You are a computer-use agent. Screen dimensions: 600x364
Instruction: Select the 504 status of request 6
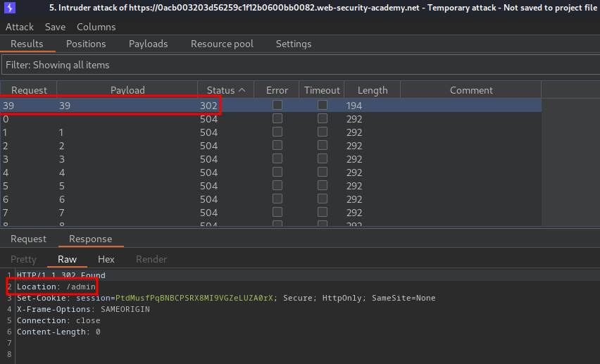point(208,199)
